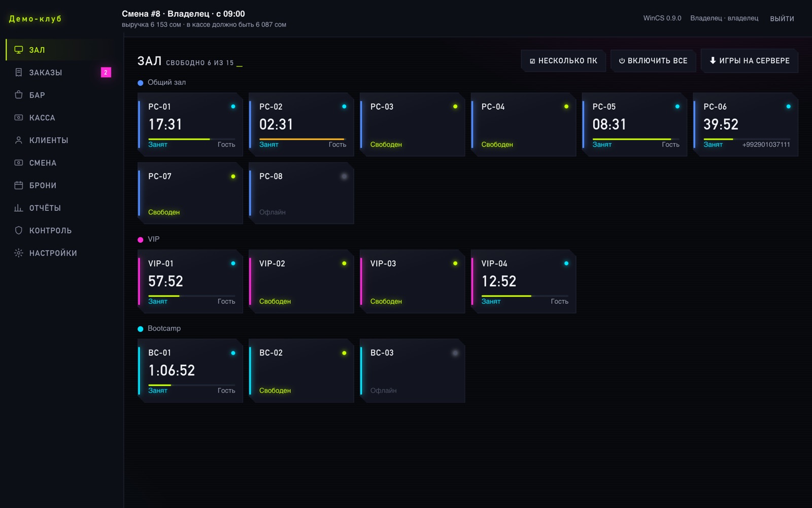
Task: Open the Бар shopping bag icon
Action: coord(19,95)
